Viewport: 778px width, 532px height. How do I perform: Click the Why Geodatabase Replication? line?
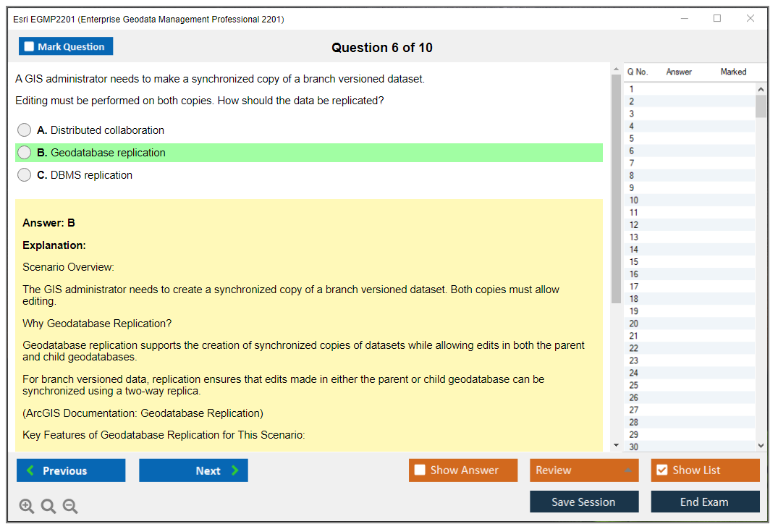pyautogui.click(x=97, y=324)
